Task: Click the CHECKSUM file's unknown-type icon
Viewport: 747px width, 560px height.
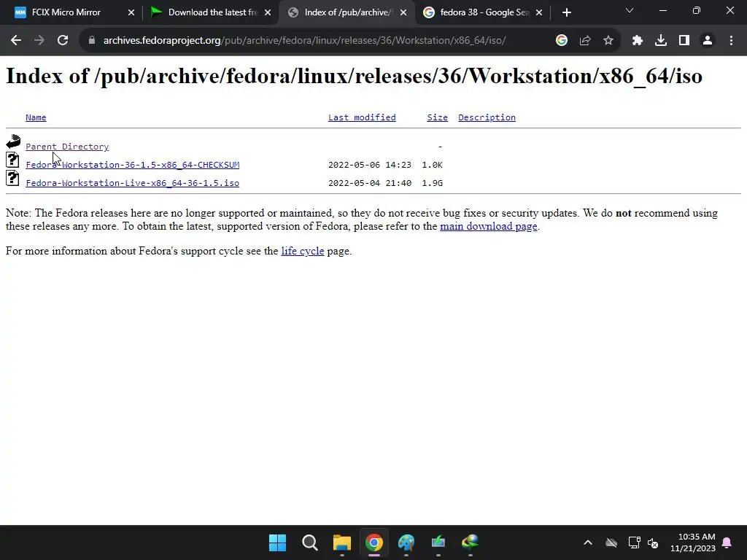Action: [13, 160]
